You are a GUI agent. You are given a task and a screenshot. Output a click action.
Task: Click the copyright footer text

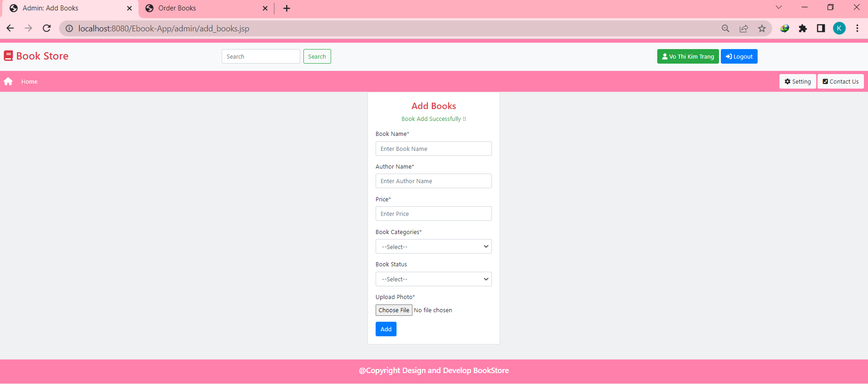point(434,370)
